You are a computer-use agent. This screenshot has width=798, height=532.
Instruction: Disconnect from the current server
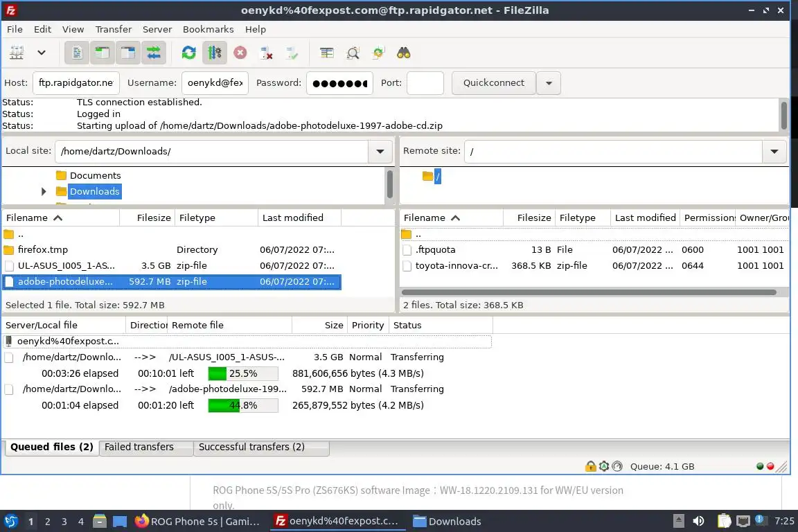click(266, 53)
